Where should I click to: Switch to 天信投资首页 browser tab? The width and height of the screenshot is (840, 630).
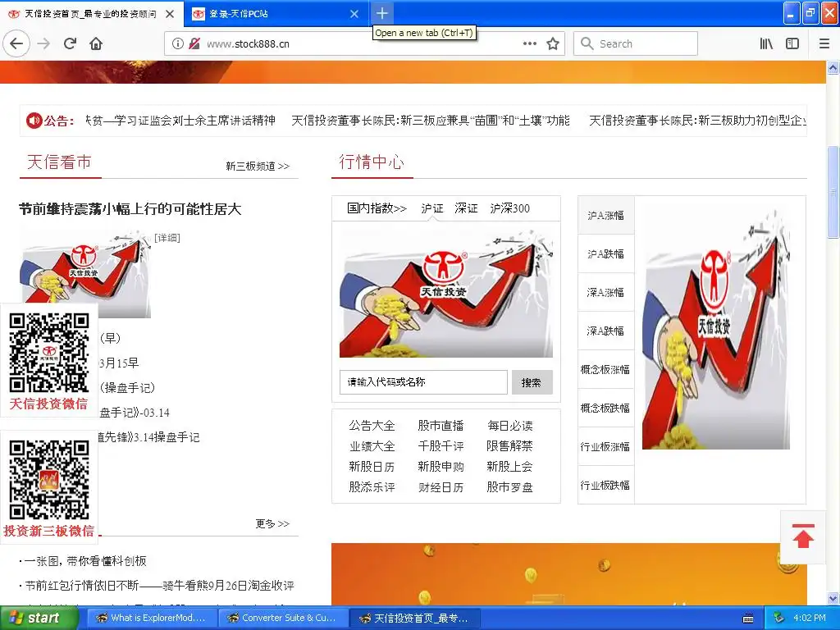coord(91,14)
